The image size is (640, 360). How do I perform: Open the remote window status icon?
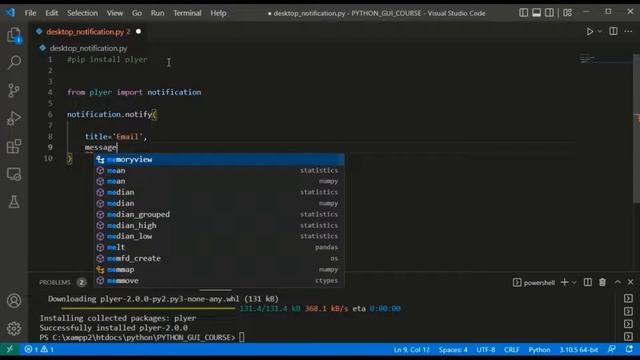tap(10, 349)
